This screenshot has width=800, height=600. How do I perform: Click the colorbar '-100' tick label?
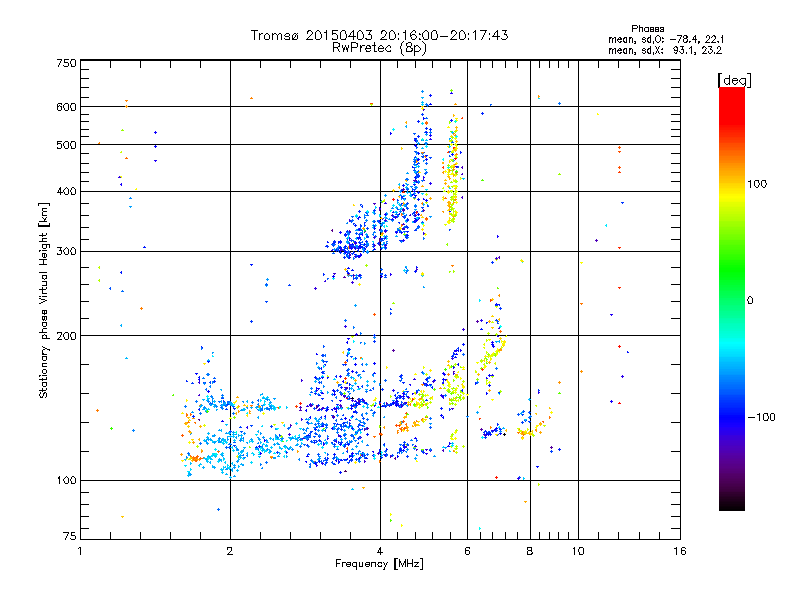[x=762, y=417]
